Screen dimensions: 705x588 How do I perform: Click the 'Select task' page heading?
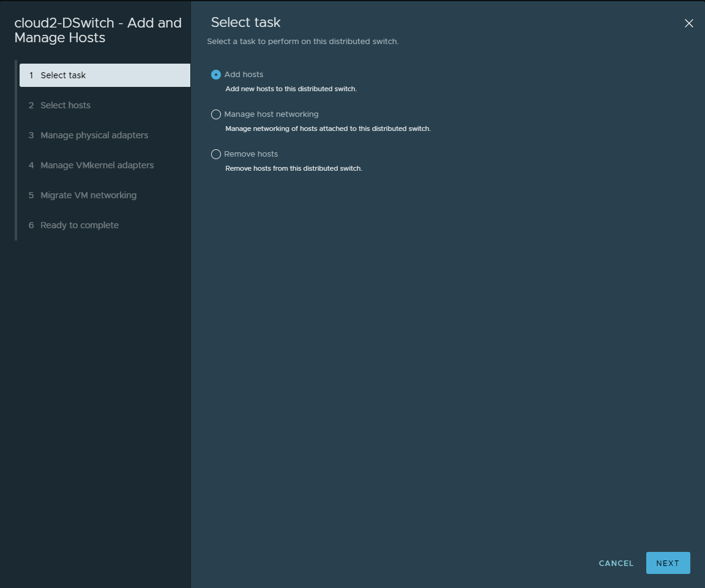point(245,23)
